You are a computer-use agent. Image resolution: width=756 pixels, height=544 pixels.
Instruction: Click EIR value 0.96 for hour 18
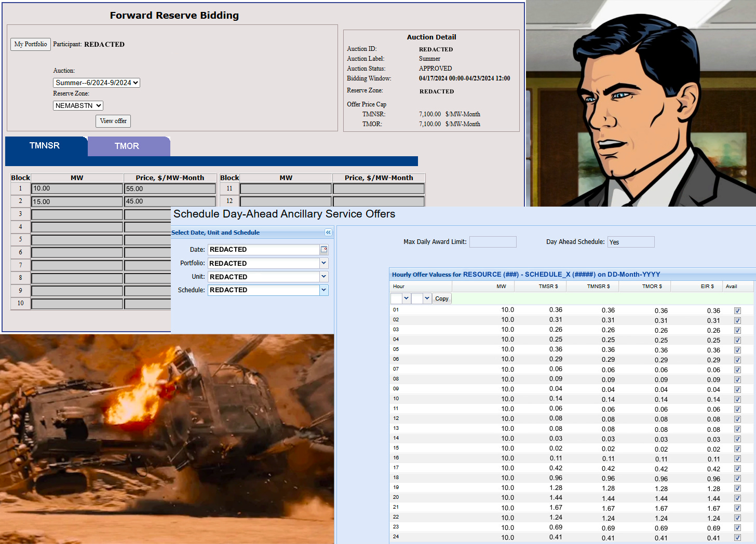click(713, 479)
